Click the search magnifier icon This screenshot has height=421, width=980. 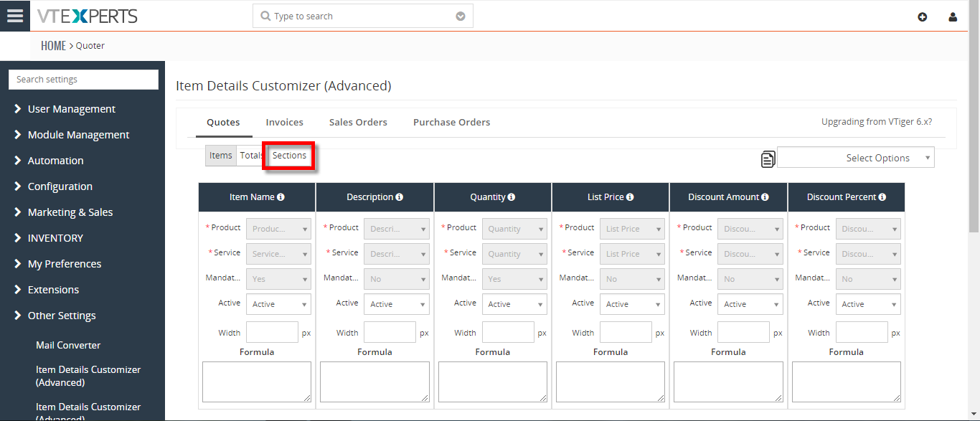tap(265, 16)
